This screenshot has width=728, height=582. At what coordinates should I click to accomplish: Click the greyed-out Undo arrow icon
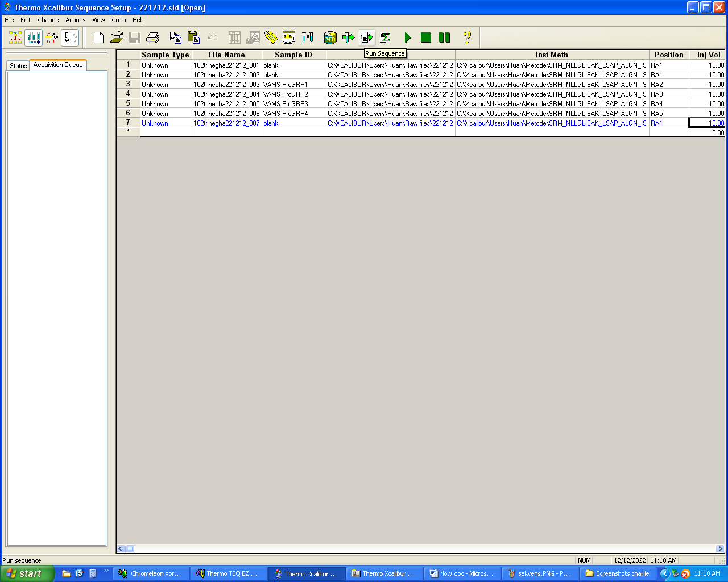(212, 38)
